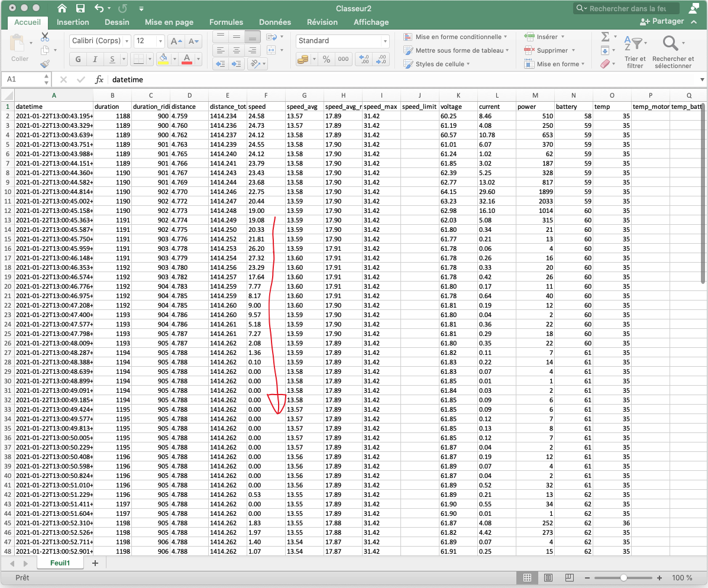Image resolution: width=708 pixels, height=588 pixels.
Task: Switch to the Mise en page tab
Action: tap(169, 22)
